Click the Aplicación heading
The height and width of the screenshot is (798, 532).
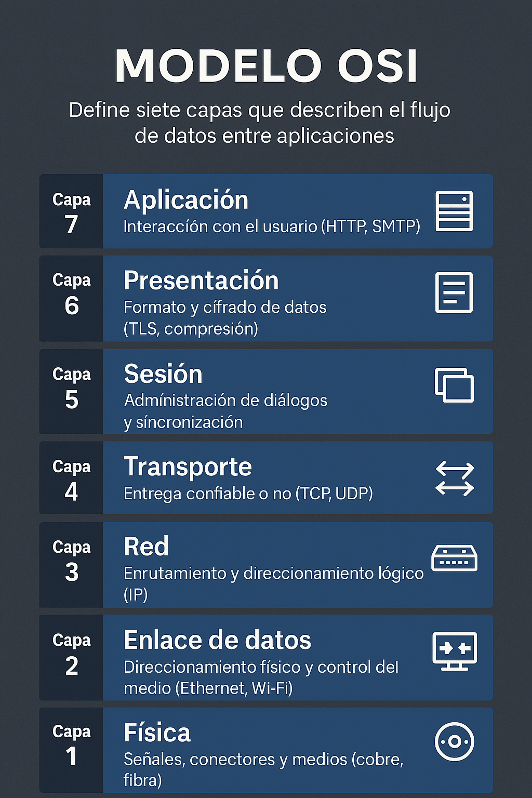[x=186, y=200]
